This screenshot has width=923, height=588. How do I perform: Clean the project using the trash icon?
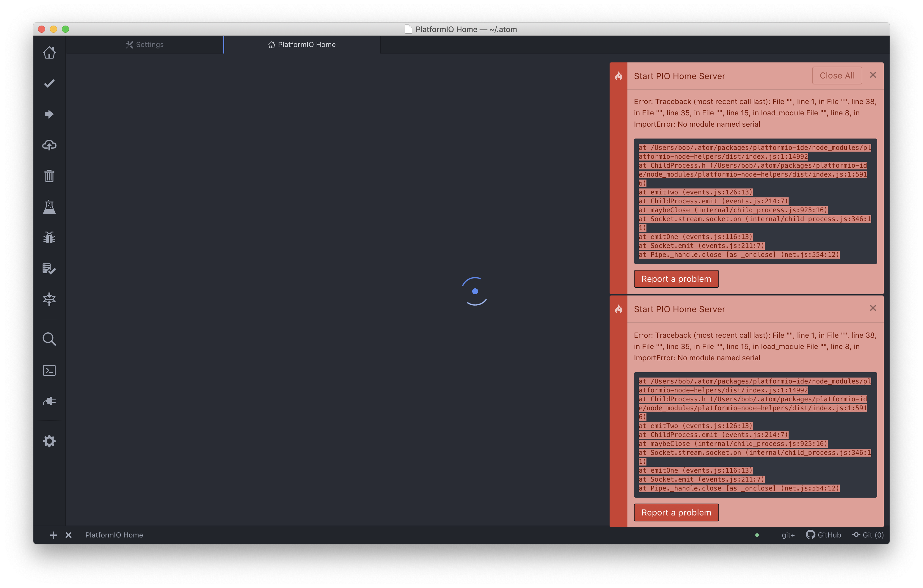(49, 176)
